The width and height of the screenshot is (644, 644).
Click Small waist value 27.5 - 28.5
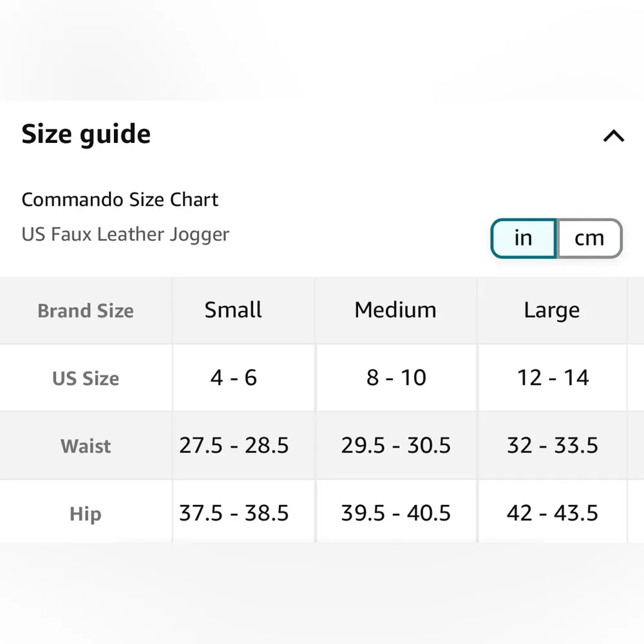(x=234, y=446)
